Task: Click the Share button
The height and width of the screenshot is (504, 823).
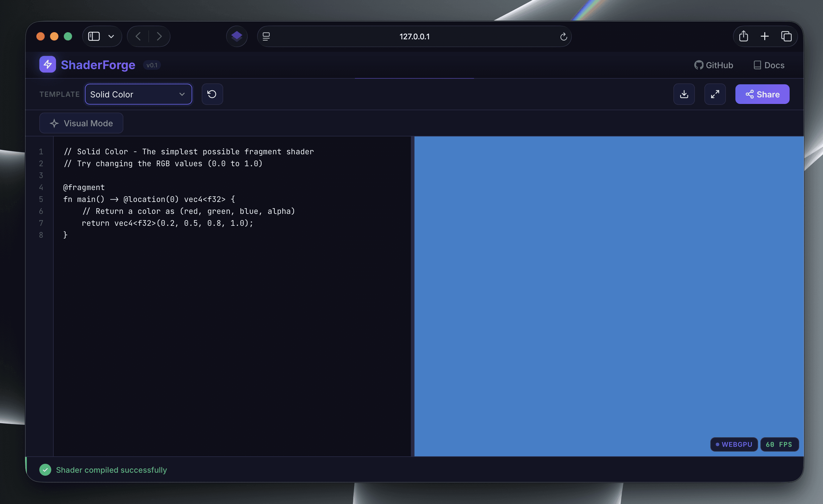Action: tap(762, 94)
